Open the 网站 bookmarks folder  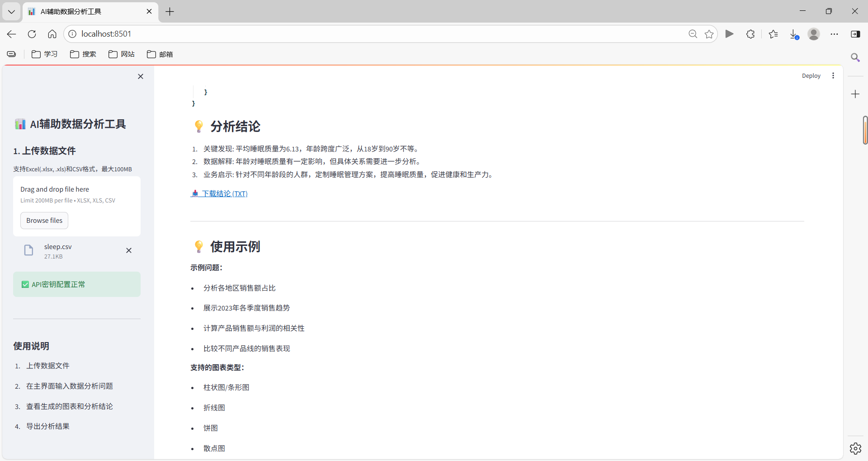(122, 54)
